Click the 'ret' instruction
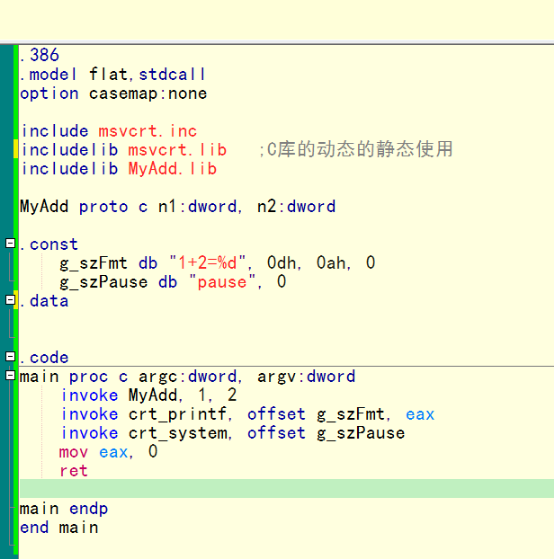Viewport: 554px width, 560px height. click(74, 471)
